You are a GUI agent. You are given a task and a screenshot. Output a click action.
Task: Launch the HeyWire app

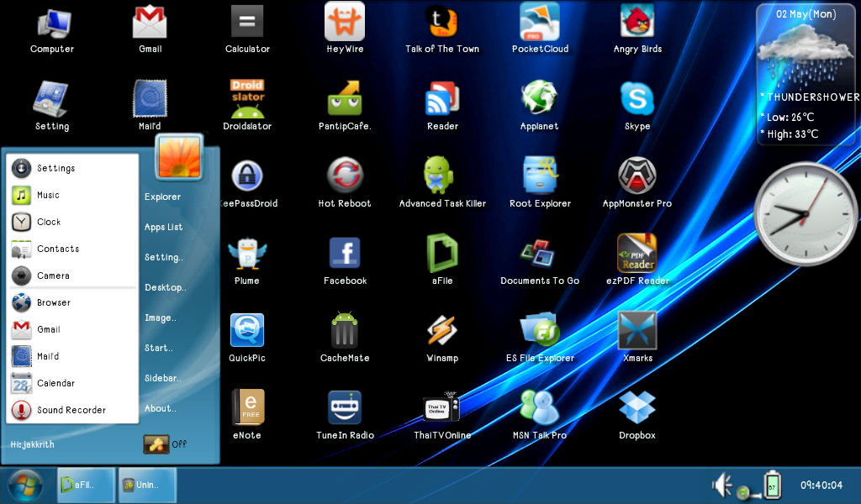pyautogui.click(x=345, y=22)
